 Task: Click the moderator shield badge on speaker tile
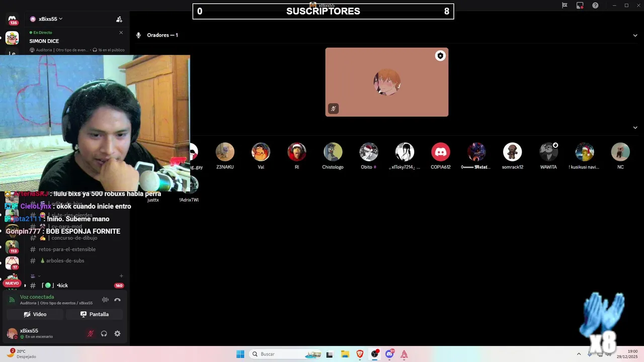click(440, 56)
